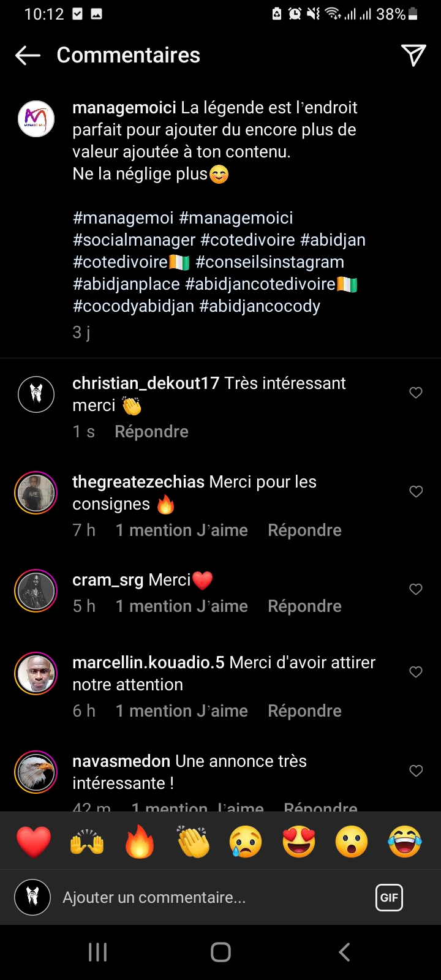Like christian_dekout17's comment
Viewport: 441px width, 980px height.
point(416,393)
